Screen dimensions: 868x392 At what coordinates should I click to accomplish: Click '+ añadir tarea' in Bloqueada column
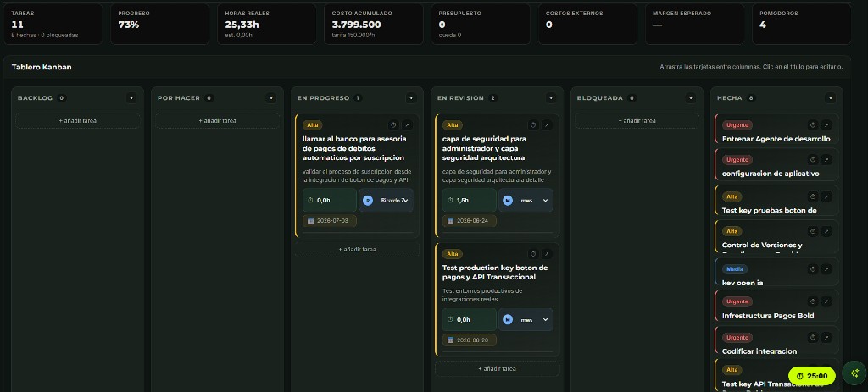click(637, 120)
